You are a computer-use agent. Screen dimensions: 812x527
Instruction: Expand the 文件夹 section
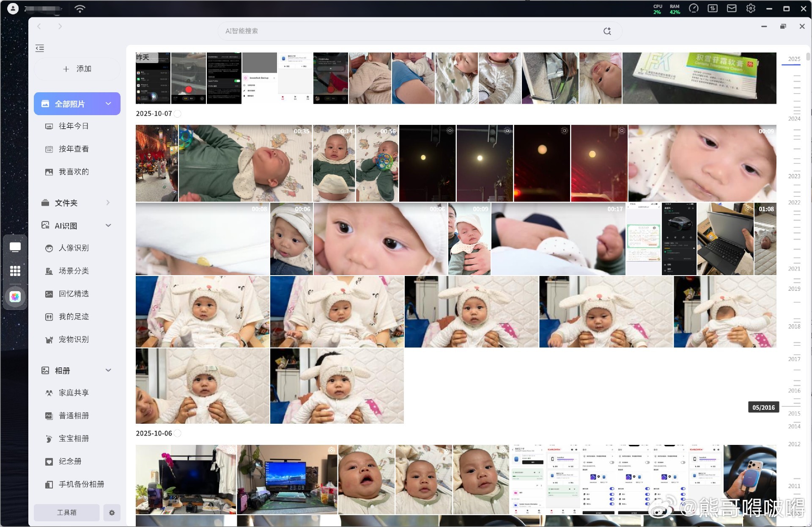[x=108, y=203]
